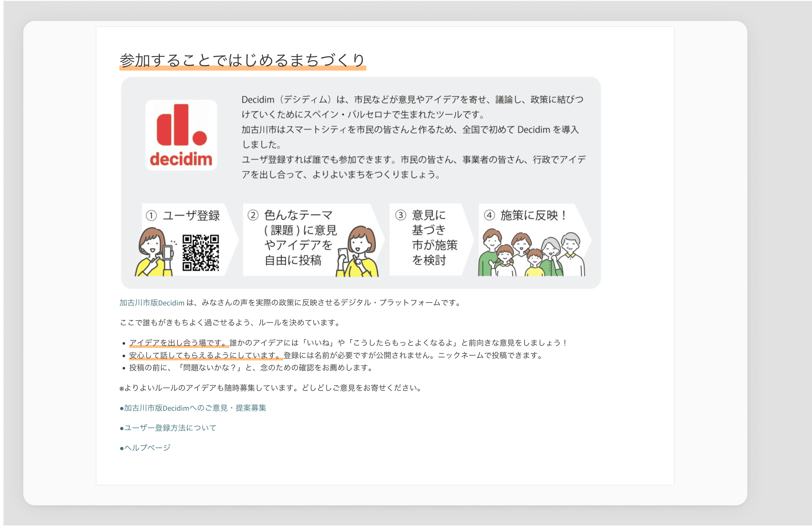The height and width of the screenshot is (531, 812).
Task: Open 加古川市版Decidimへのご意見・提案募集 link
Action: (193, 408)
